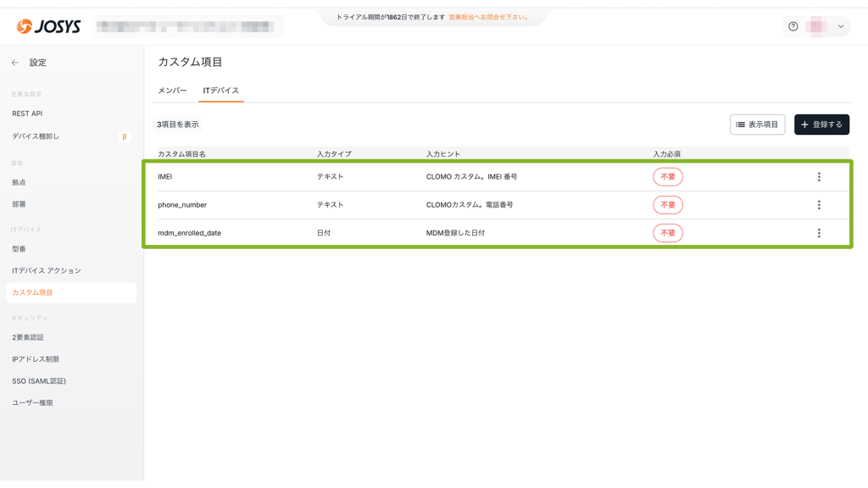
Task: Click the beta badge next to デバイス棚卸し
Action: (x=125, y=136)
